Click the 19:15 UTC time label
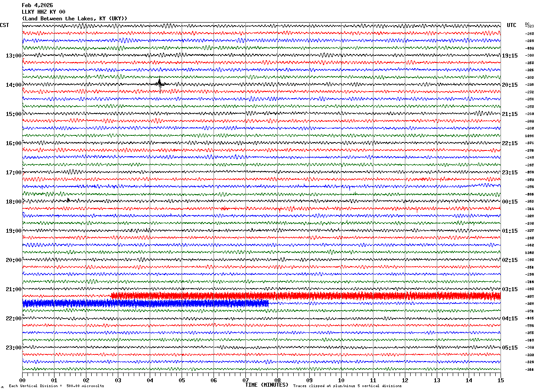 point(510,56)
